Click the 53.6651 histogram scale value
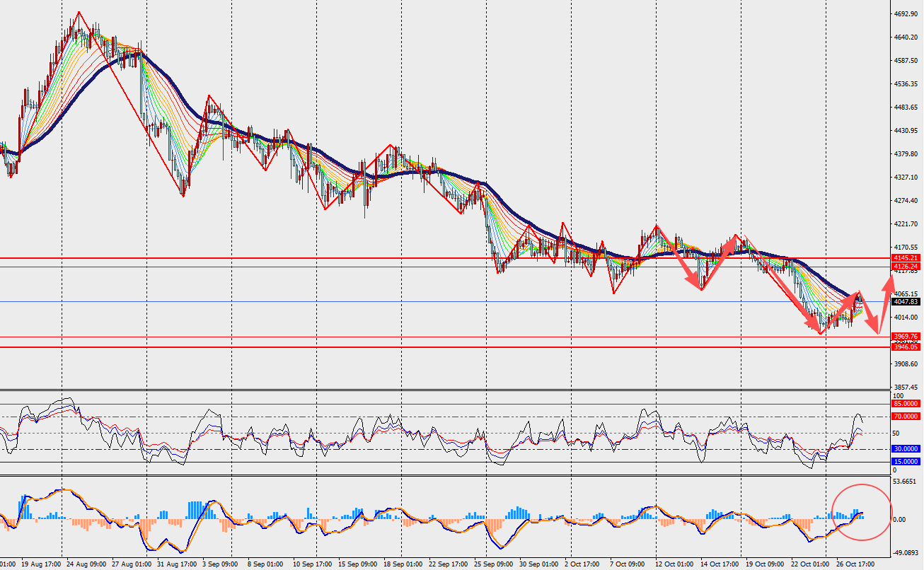This screenshot has height=570, width=924. click(906, 482)
